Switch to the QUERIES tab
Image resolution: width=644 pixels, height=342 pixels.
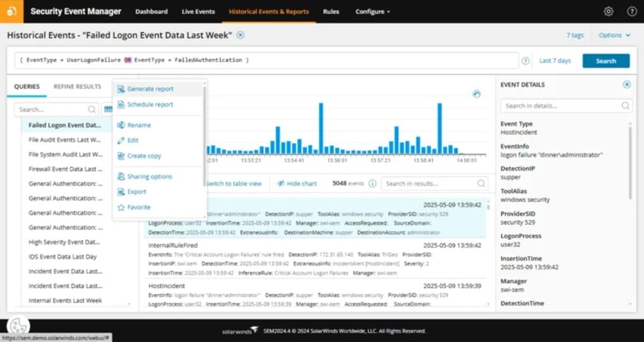click(27, 86)
